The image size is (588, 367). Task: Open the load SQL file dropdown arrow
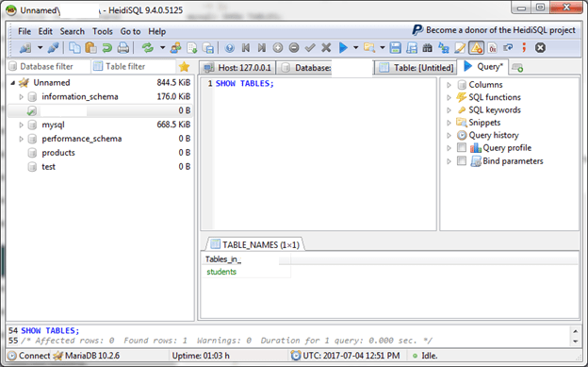[383, 48]
